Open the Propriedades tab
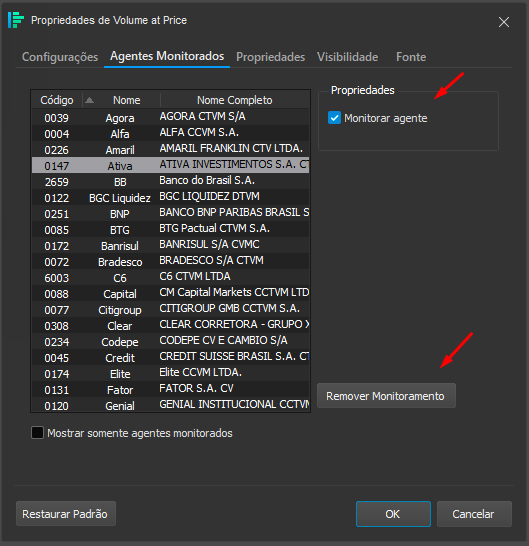The image size is (529, 546). click(271, 57)
